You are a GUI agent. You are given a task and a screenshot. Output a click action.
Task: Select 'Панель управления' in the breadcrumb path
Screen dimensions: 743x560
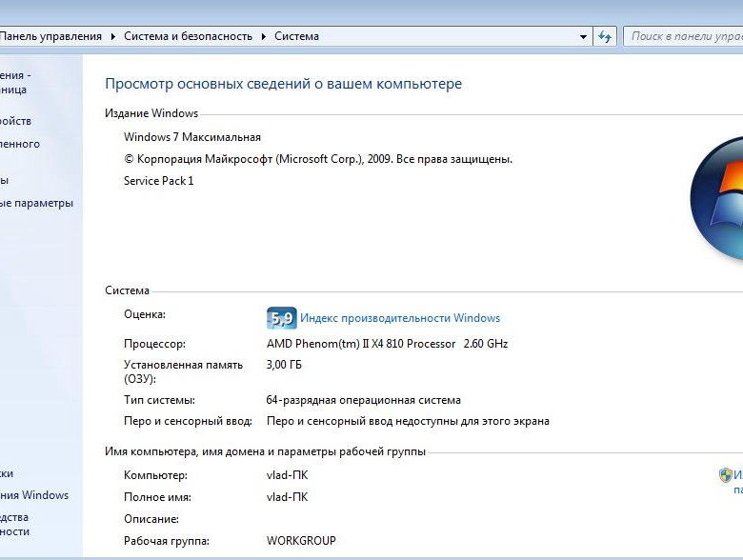50,36
